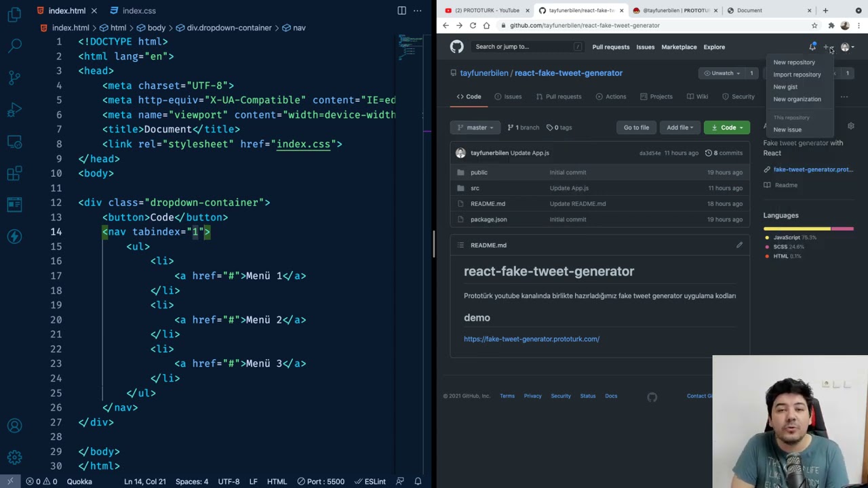Open the GitHub avatar profile menu
The image size is (868, 488).
[x=848, y=47]
